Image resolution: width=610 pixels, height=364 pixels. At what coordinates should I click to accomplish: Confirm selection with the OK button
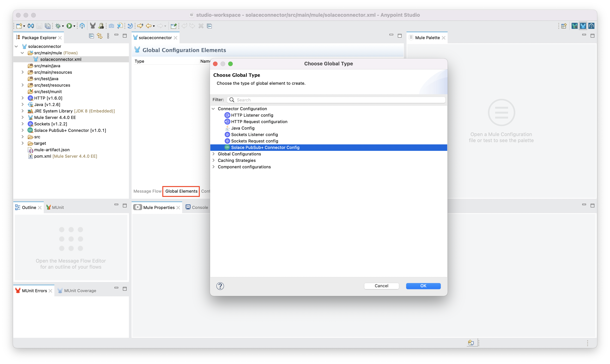pos(423,286)
